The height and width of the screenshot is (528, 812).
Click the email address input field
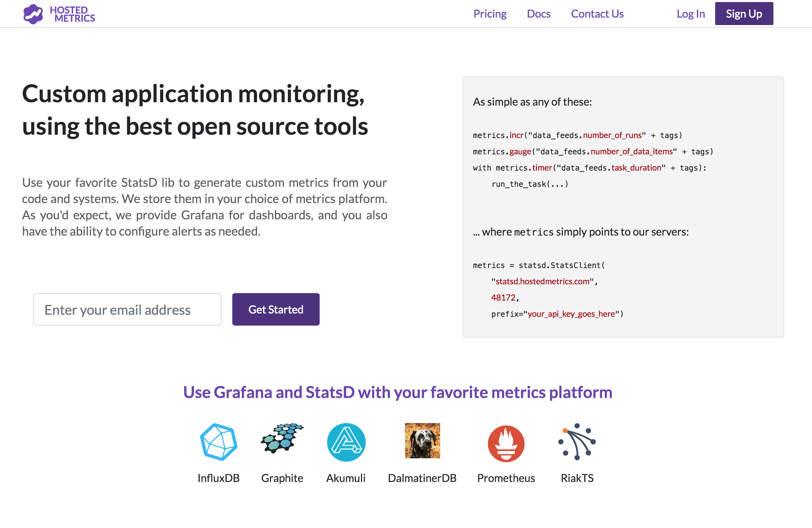pyautogui.click(x=127, y=309)
